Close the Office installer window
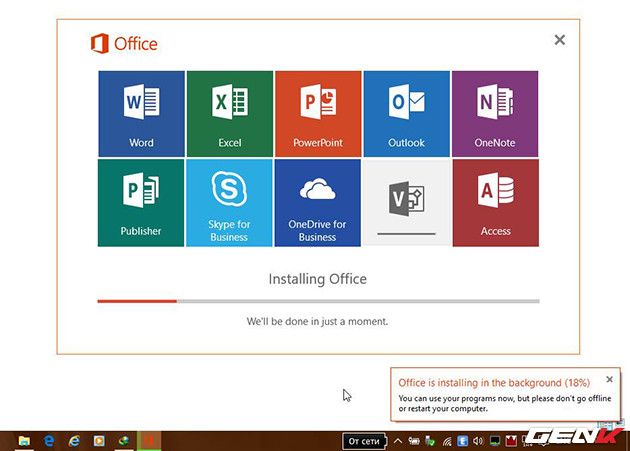 (560, 40)
